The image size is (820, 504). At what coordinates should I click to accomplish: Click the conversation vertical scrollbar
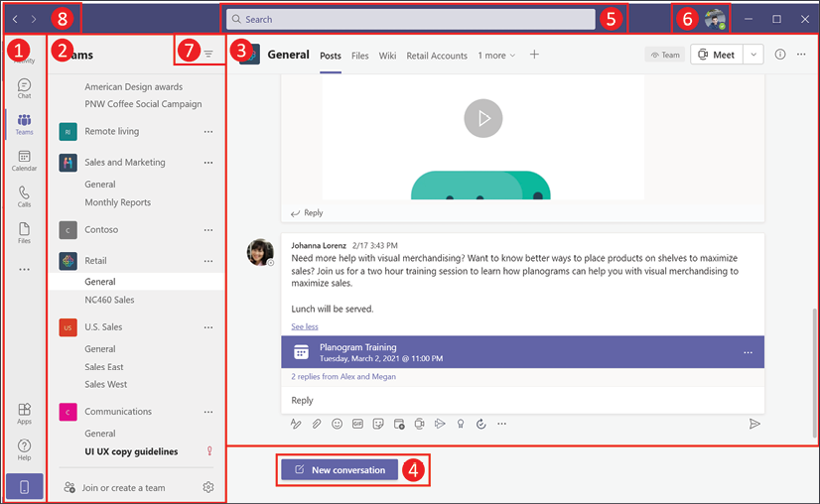815,373
